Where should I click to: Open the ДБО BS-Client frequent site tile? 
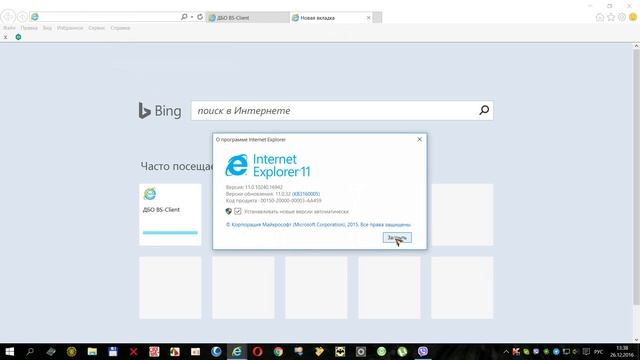(170, 215)
